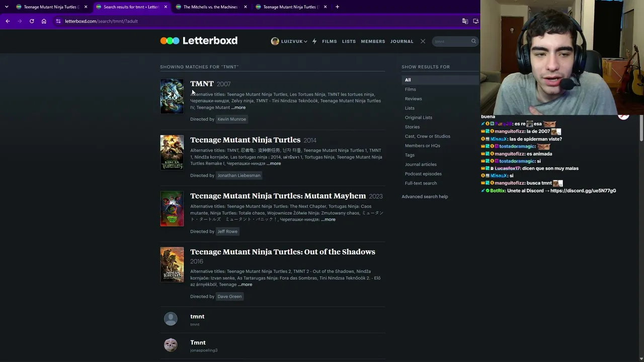Open LISTS in the top navigation
The width and height of the screenshot is (644, 362).
[x=349, y=41]
